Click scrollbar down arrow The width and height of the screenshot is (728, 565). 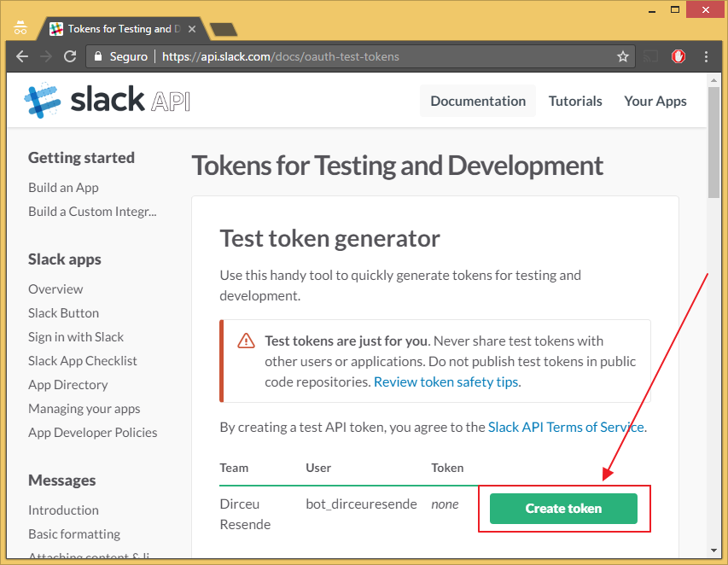point(713,550)
